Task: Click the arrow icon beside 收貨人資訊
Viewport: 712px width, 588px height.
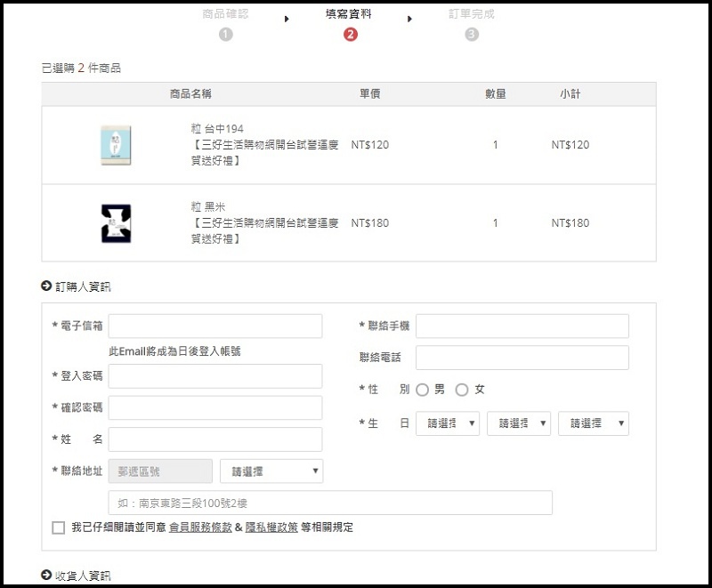Action: coord(46,575)
